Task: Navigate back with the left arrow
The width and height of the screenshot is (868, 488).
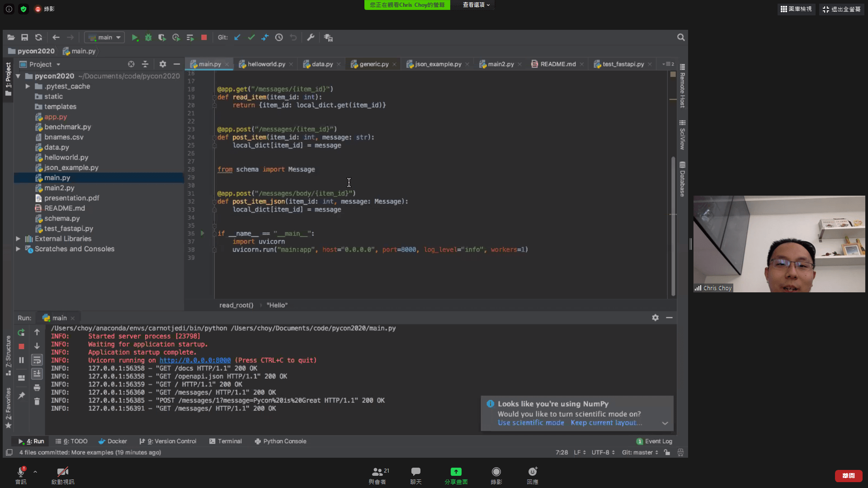Action: [x=56, y=38]
